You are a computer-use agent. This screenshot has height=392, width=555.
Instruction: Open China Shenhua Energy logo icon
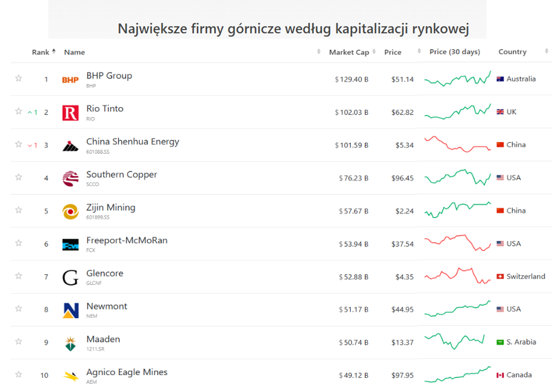tap(70, 146)
